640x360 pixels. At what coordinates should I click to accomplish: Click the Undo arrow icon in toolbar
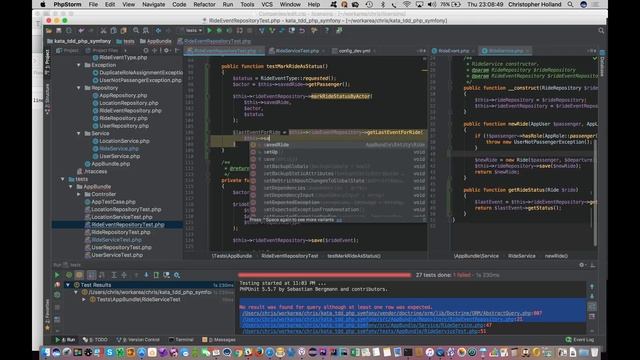(x=81, y=31)
